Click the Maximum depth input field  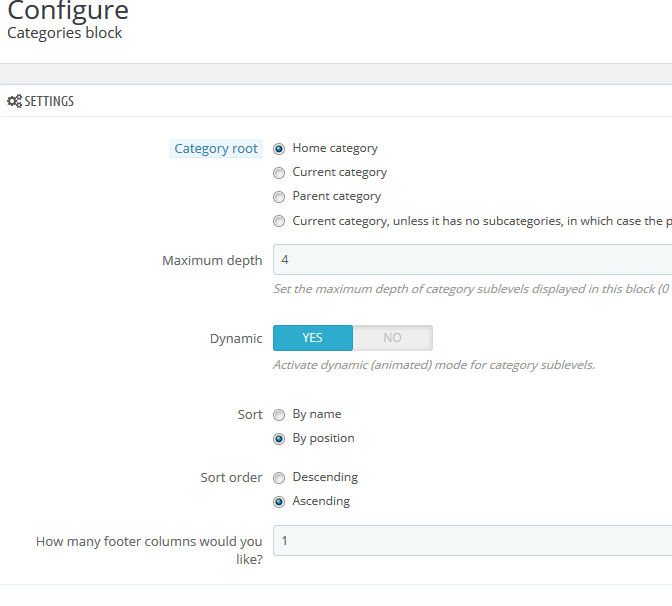click(x=472, y=260)
